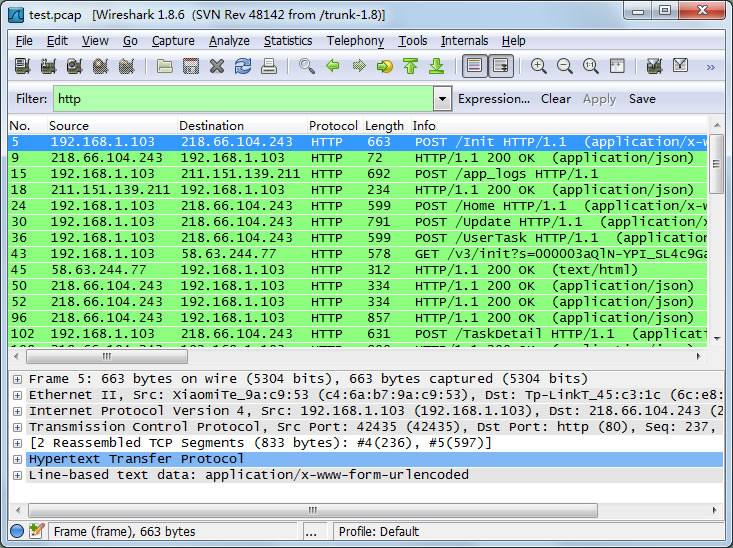Save the current filter

[642, 99]
